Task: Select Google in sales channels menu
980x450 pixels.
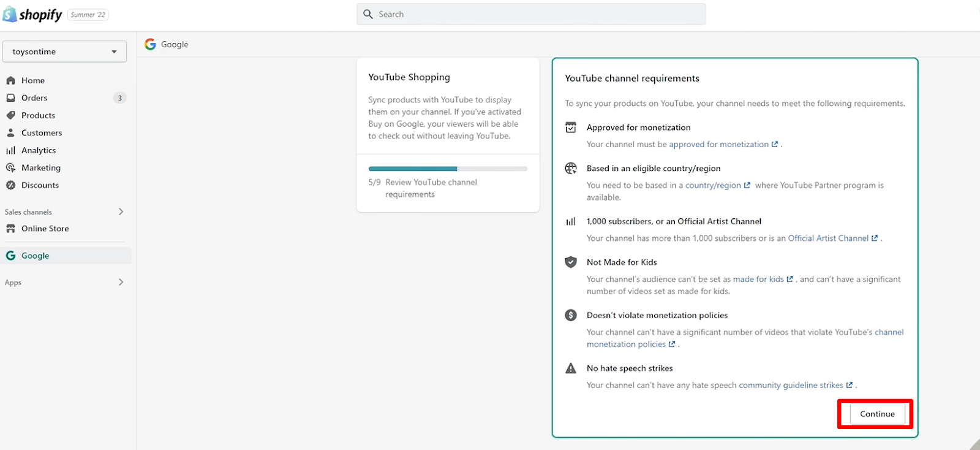Action: 36,256
